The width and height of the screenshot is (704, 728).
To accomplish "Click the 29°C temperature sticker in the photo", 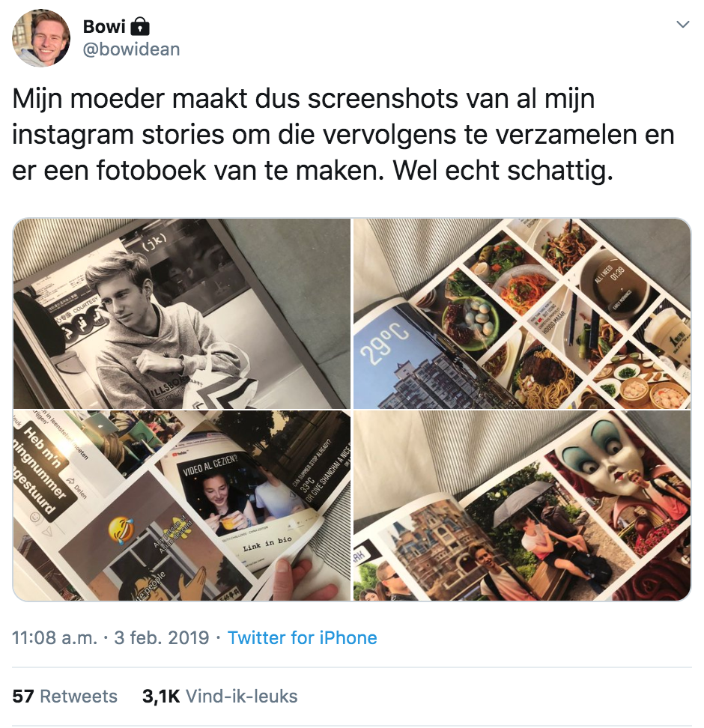I will [384, 344].
